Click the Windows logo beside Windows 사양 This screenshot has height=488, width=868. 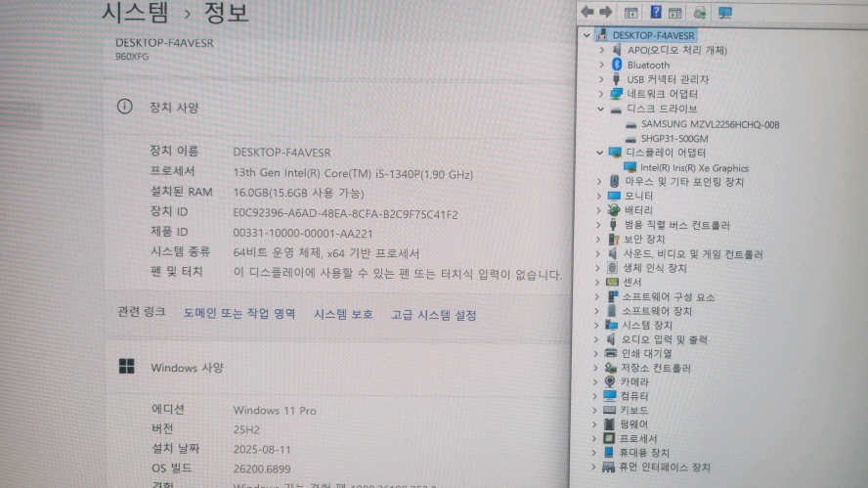127,366
